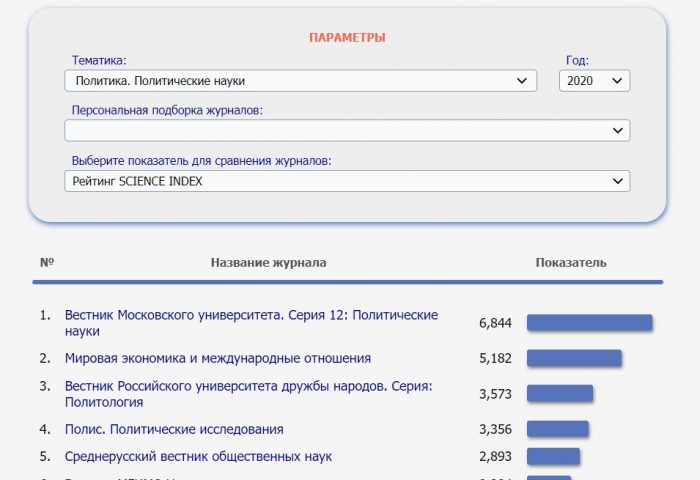Click the № column header
Viewport: 700px width, 480px height.
(46, 263)
